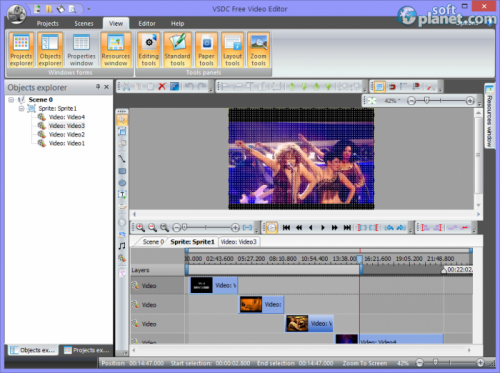The image size is (500, 373).
Task: Select the orange video clip thumbnail
Action: 251,304
